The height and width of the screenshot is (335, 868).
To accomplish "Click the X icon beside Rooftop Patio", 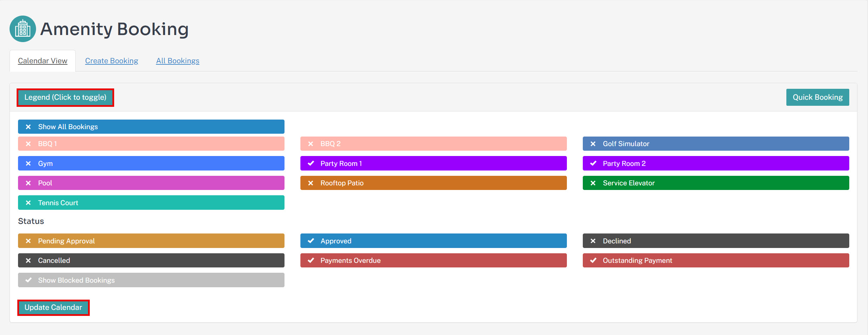I will click(x=311, y=183).
